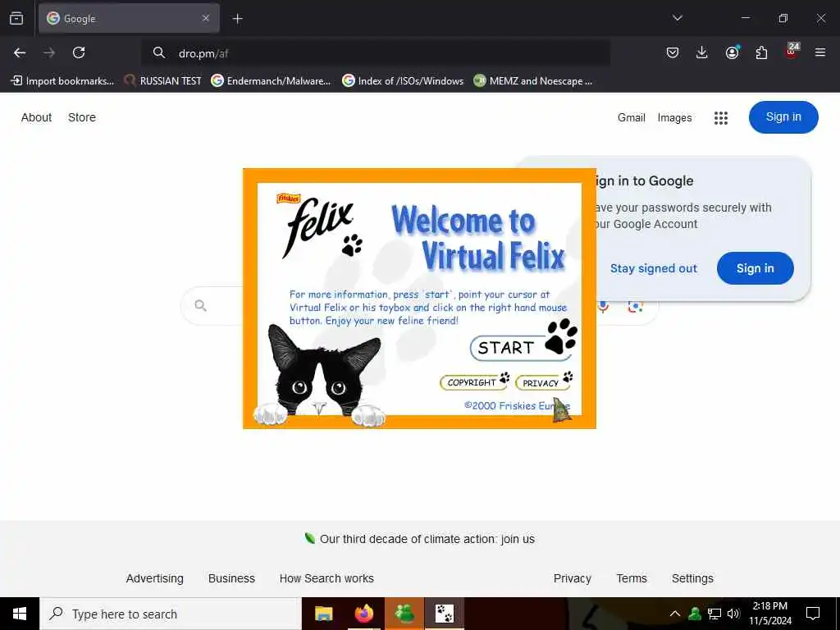Viewport: 840px width, 630px height.
Task: Click Sign in inside the Google prompt
Action: 755,268
